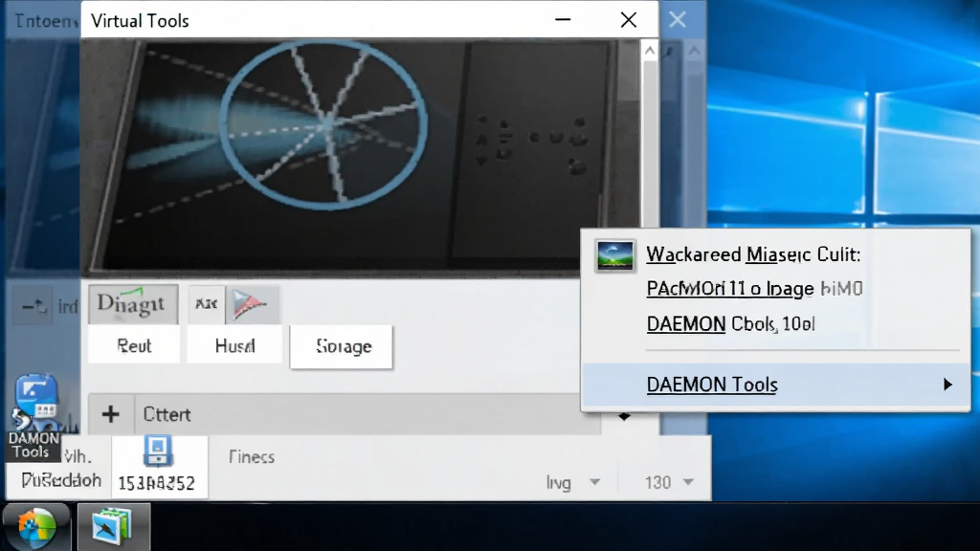Screen dimensions: 980x551
Task: Click the scroll-up arrow in Virtual Tools
Action: click(650, 52)
